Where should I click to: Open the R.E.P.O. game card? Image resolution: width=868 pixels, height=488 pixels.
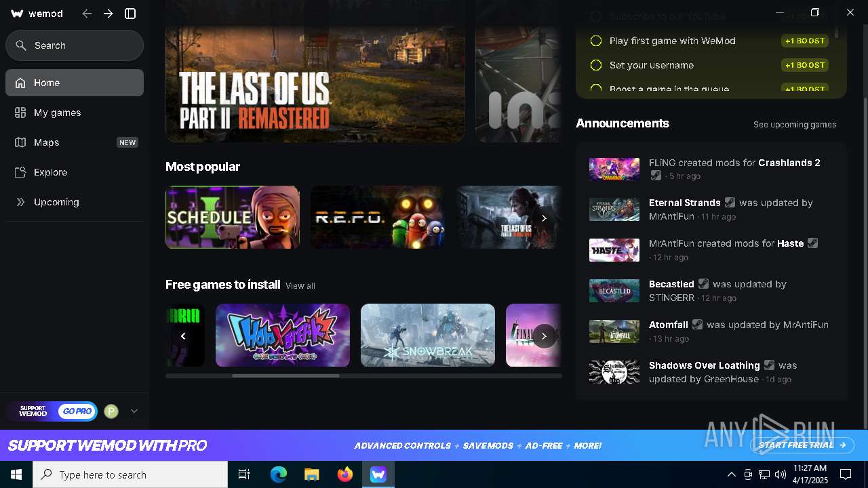point(378,217)
